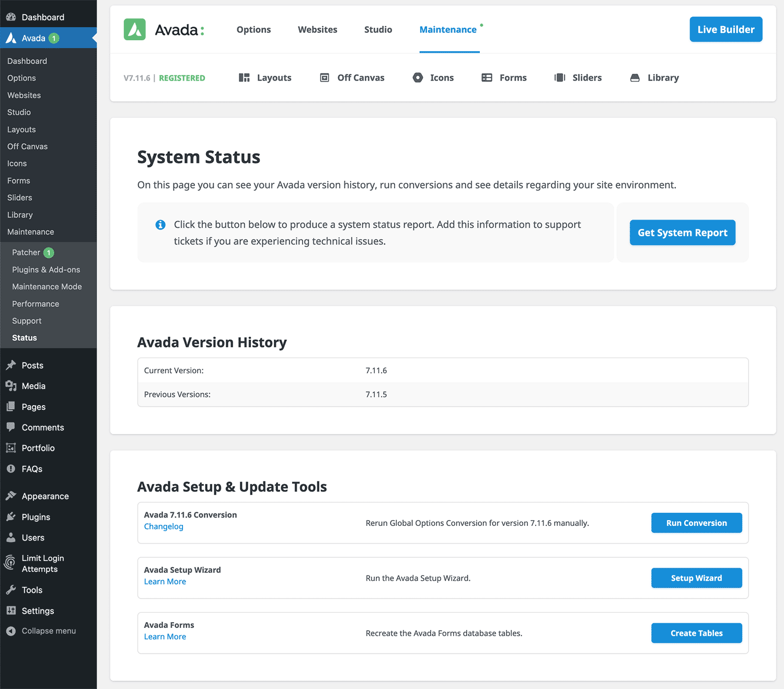Launch the Live Builder
This screenshot has width=784, height=689.
coord(726,29)
